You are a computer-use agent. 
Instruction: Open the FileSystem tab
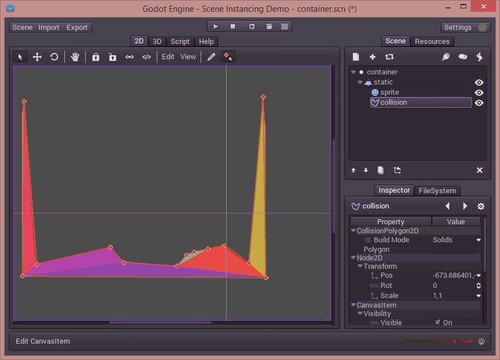(x=437, y=191)
